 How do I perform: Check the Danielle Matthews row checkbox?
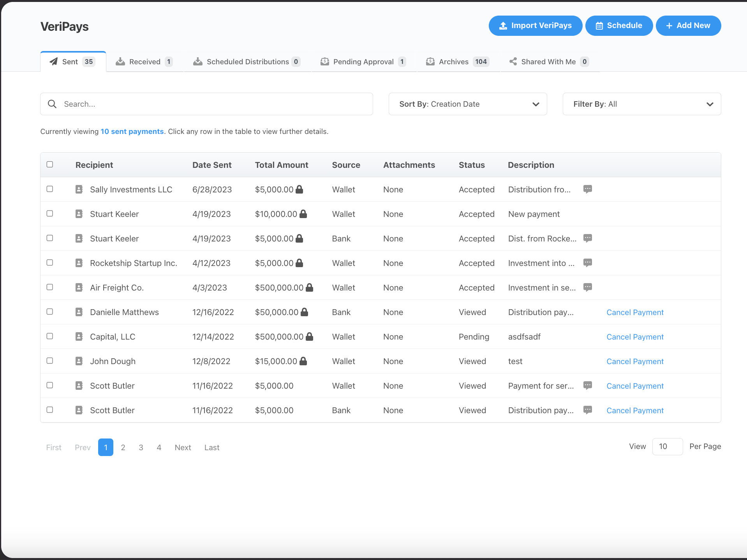[x=49, y=312]
